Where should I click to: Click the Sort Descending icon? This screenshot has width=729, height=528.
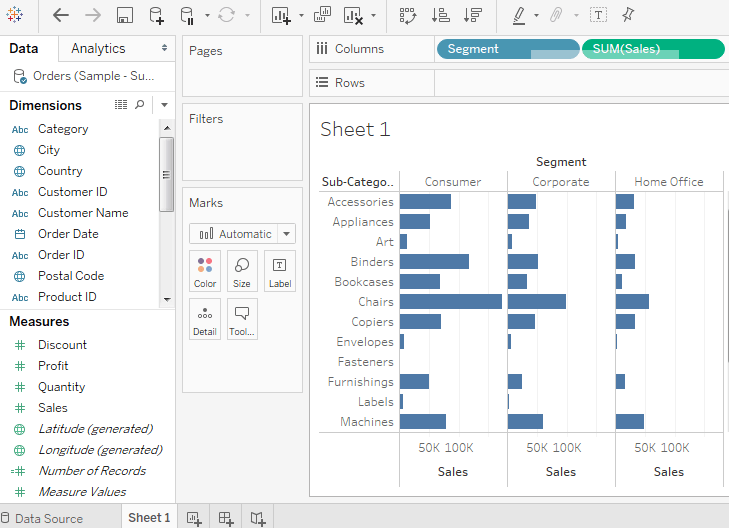[x=473, y=15]
